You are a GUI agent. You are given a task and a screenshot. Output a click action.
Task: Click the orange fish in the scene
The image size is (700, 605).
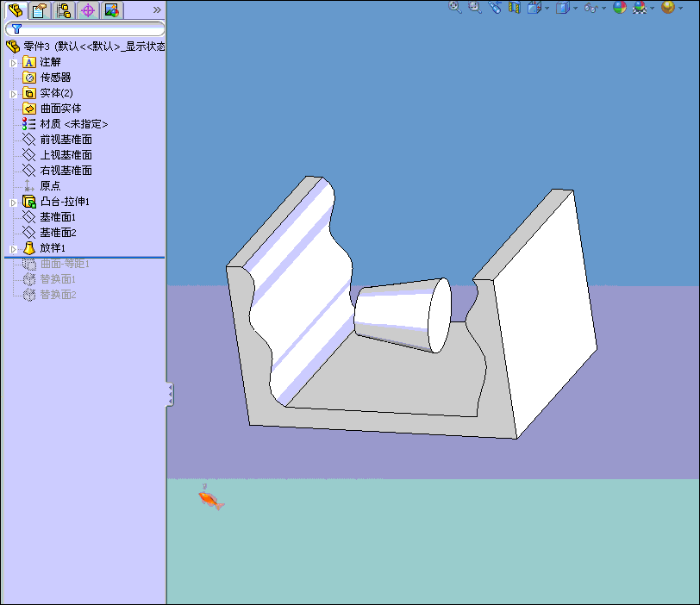[x=211, y=499]
